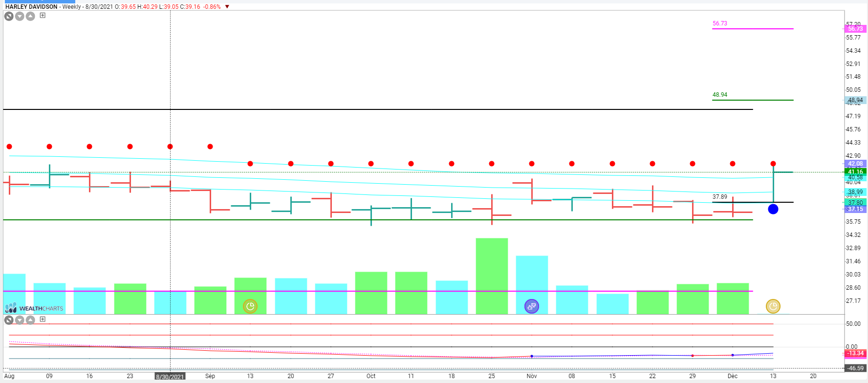Click the 38.99 price axis tag
Screen dimensions: 868x383
tap(855, 192)
